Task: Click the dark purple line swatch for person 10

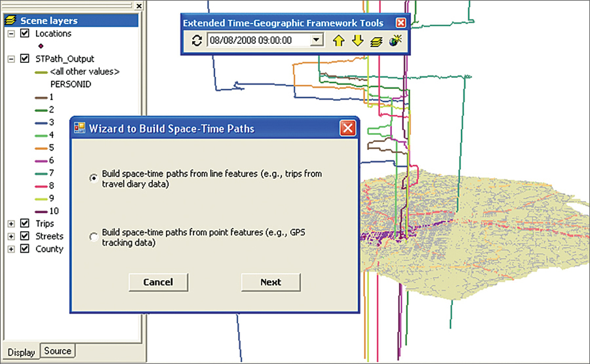Action: [41, 211]
